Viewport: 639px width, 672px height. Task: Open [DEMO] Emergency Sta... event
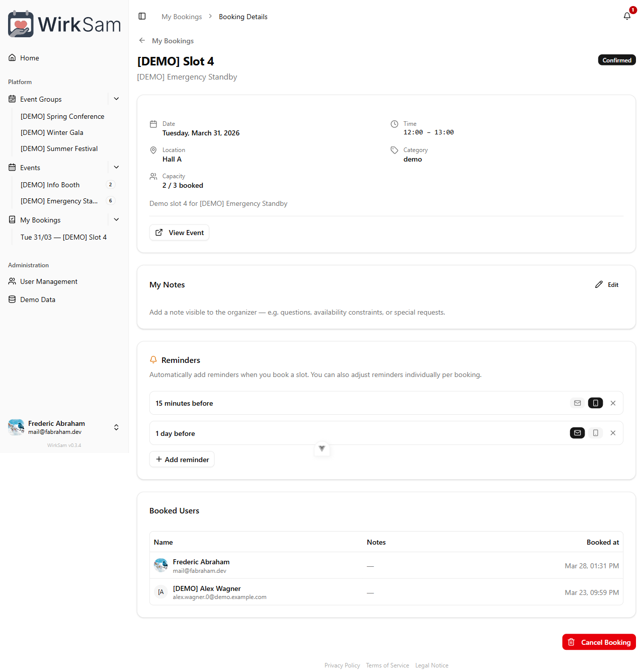pos(60,201)
